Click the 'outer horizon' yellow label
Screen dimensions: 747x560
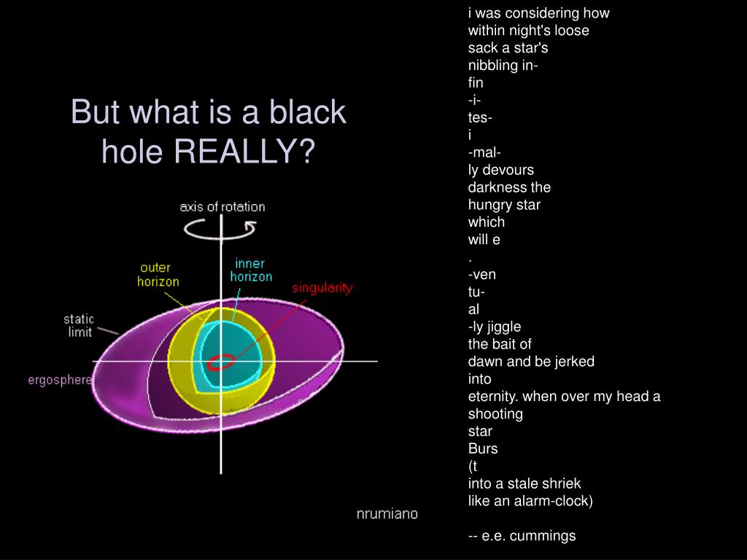coord(158,274)
